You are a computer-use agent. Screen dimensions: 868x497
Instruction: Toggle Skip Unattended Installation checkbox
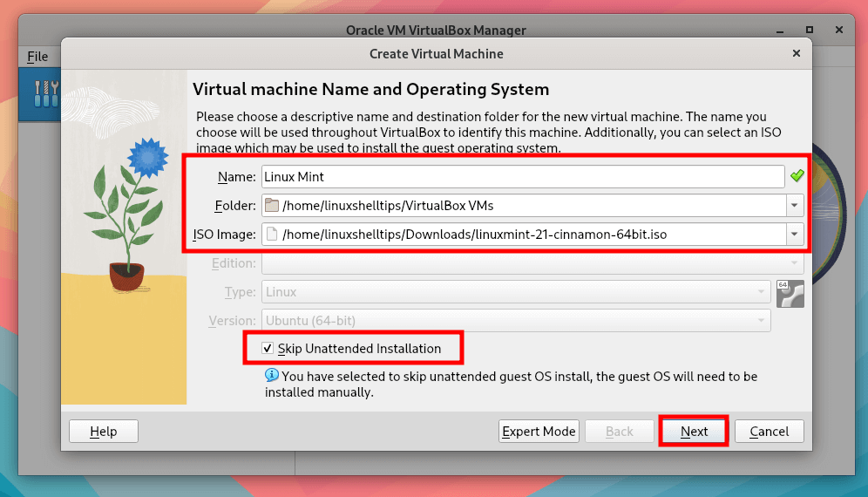pos(267,349)
